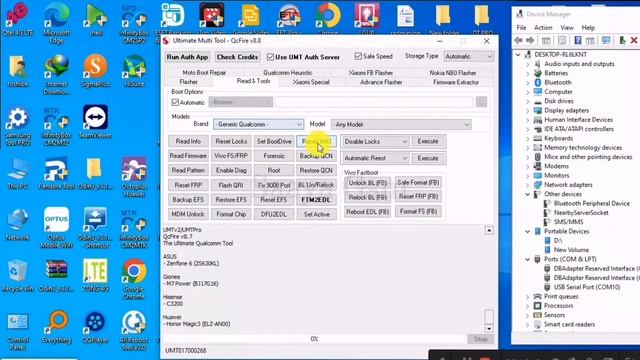Click Execute next to Disable Locks
The height and width of the screenshot is (360, 640).
428,141
